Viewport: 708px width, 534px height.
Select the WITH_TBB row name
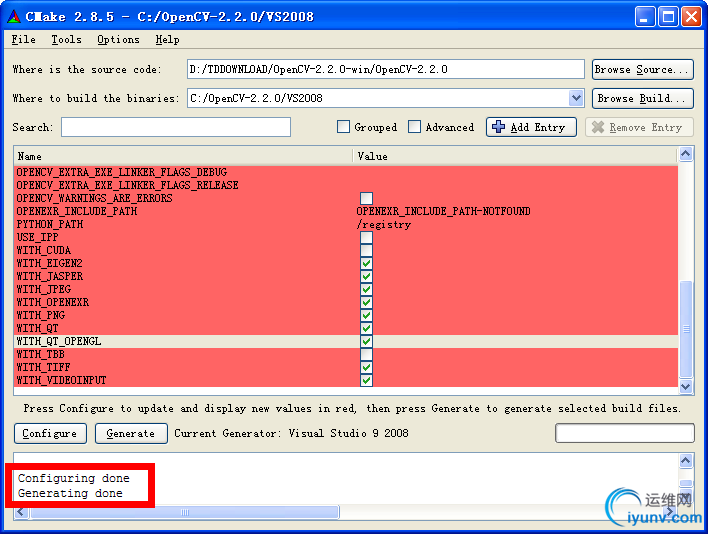41,354
